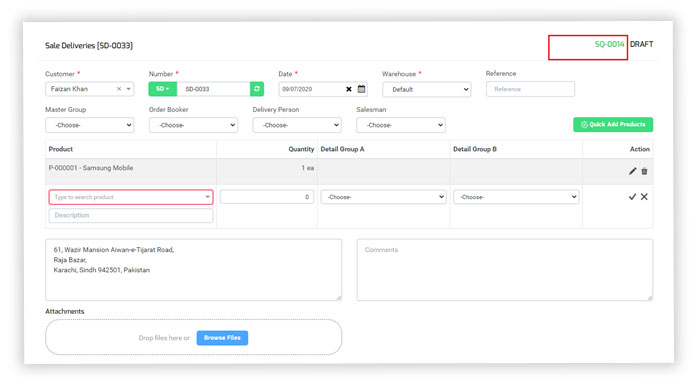Confirm new product line with checkmark icon
699x390 pixels.
tap(632, 197)
